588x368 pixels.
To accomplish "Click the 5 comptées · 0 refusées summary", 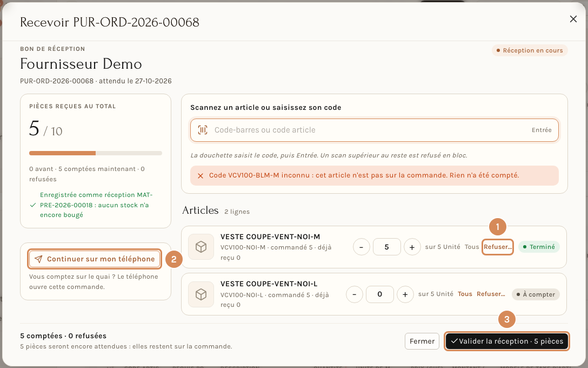I will pos(63,336).
